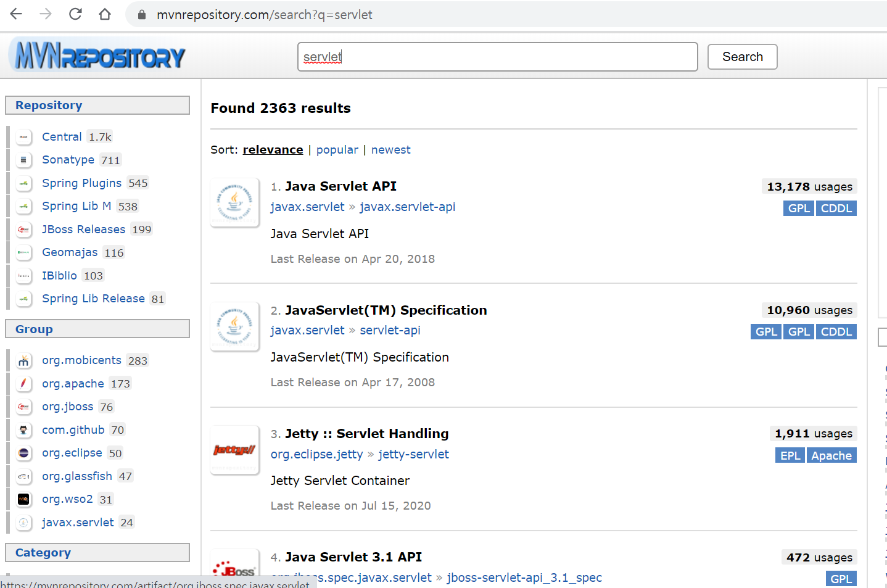Sort results by newest
The image size is (887, 588).
tap(391, 150)
